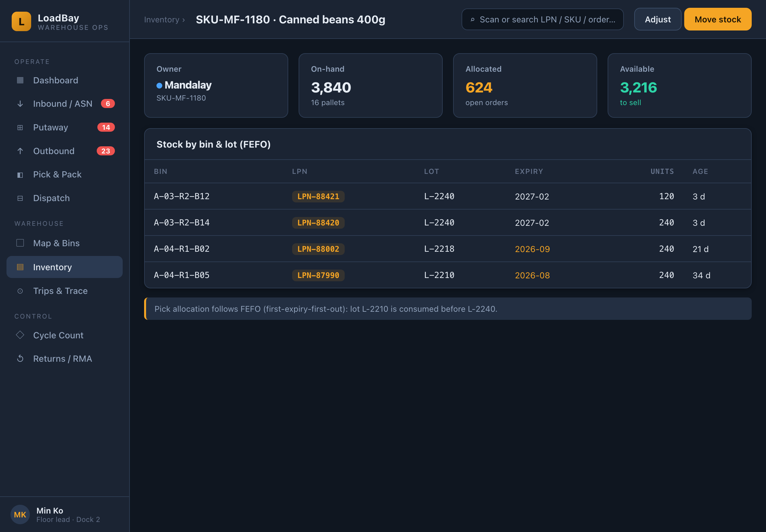Click the Cycle Count diamond icon
The image size is (766, 532).
pos(20,335)
